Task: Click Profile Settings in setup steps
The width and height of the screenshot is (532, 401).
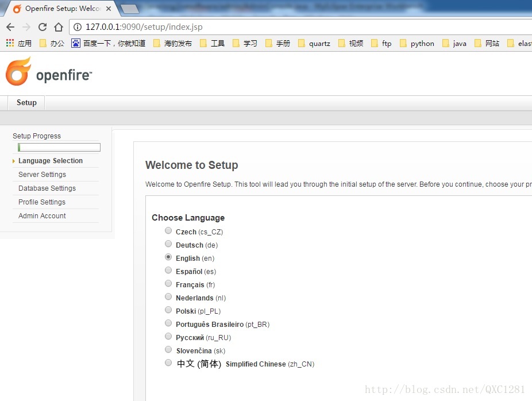Action: pyautogui.click(x=42, y=202)
